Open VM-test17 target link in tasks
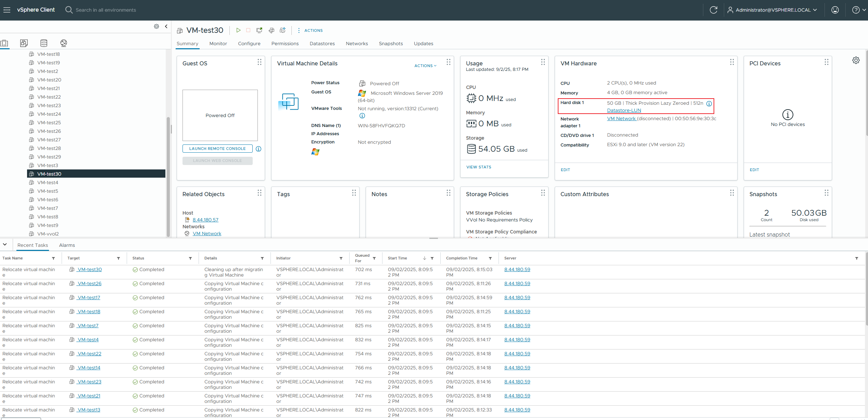Viewport: 868px width, 420px height. (x=88, y=297)
